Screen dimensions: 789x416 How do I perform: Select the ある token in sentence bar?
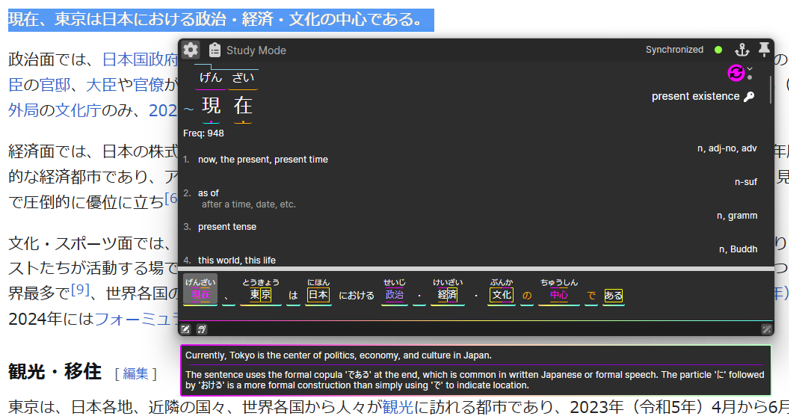tap(613, 296)
